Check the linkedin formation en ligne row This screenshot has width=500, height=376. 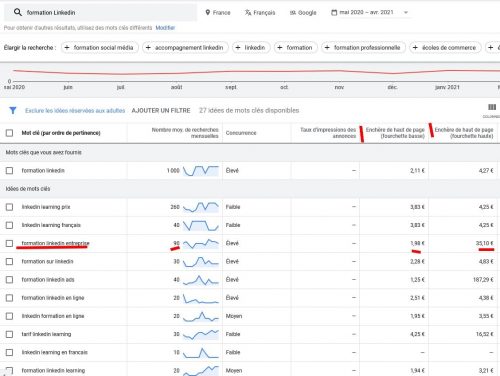[9, 316]
